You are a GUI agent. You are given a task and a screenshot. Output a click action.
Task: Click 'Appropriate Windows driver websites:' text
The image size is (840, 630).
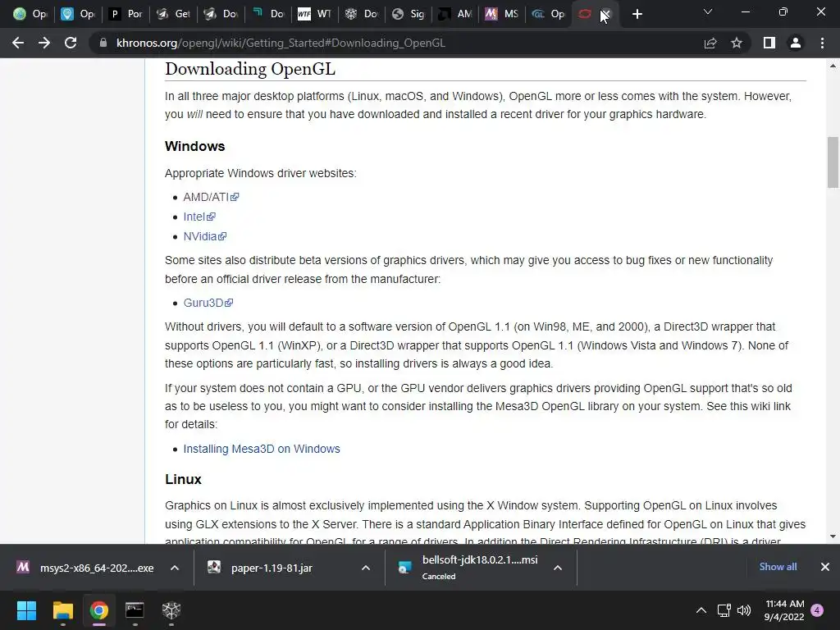tap(260, 173)
